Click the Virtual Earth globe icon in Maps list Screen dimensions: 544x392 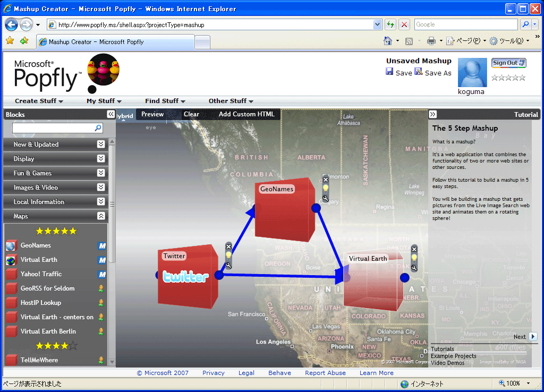click(x=11, y=260)
